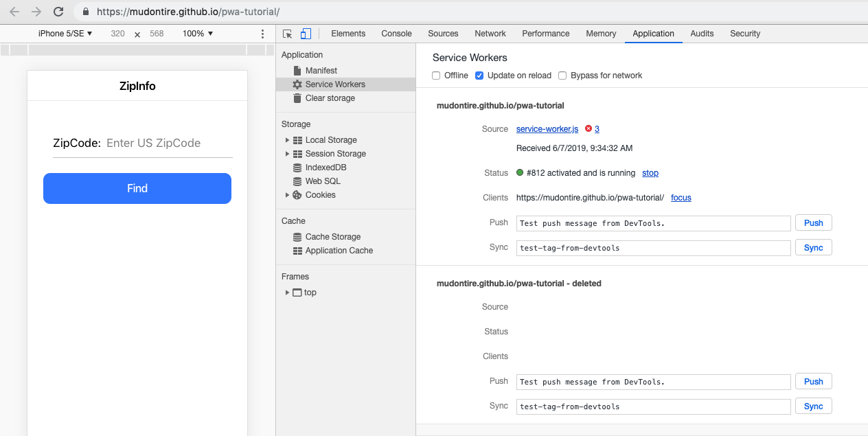Click the browser address bar URL

(188, 12)
